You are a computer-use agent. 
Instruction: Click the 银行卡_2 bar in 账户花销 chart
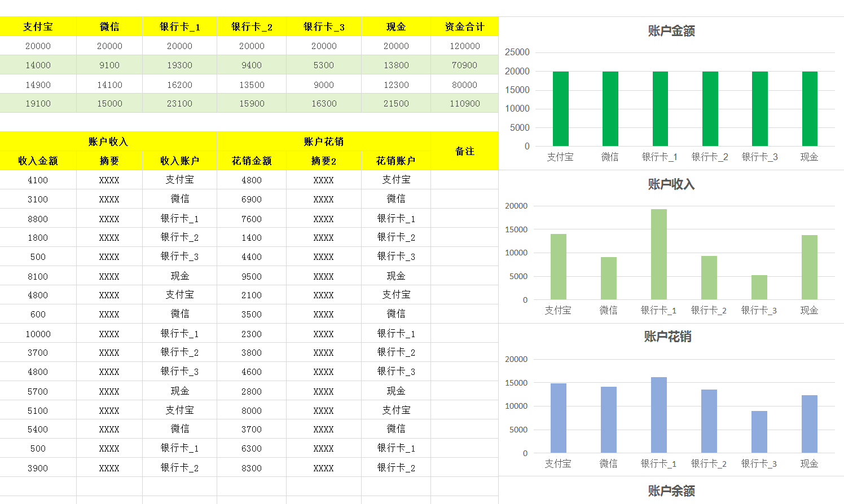709,421
